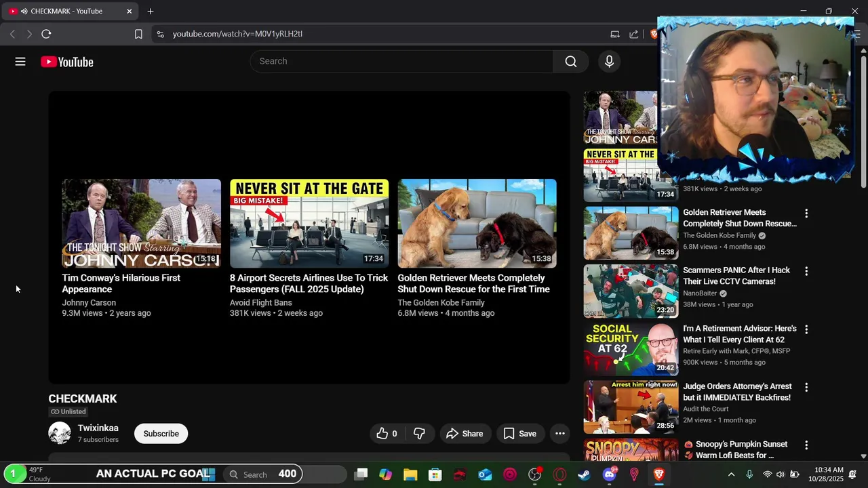The height and width of the screenshot is (488, 868).
Task: Click the Unlisted label
Action: tap(68, 411)
